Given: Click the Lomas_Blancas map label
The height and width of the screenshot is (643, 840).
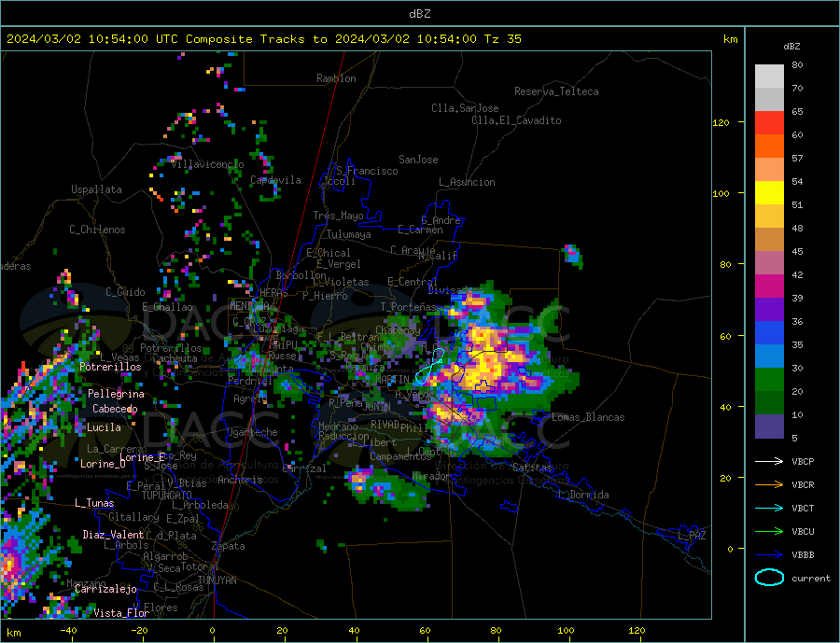Looking at the screenshot, I should click(588, 417).
